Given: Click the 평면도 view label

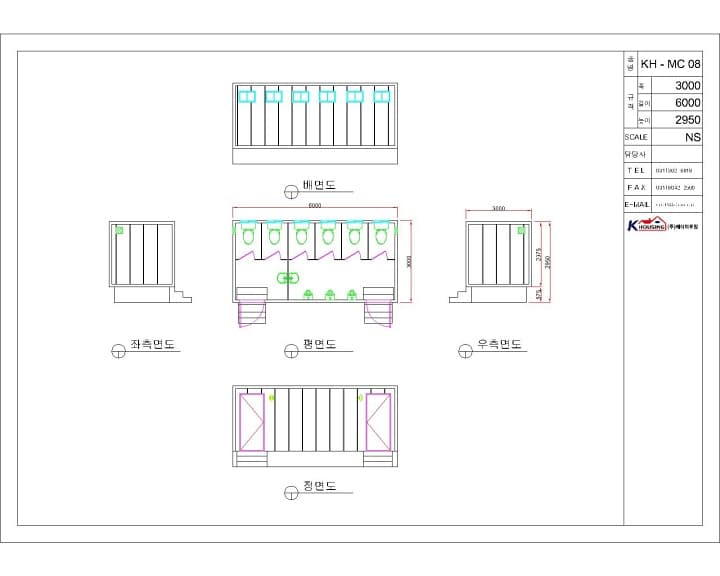Looking at the screenshot, I should pos(320,344).
